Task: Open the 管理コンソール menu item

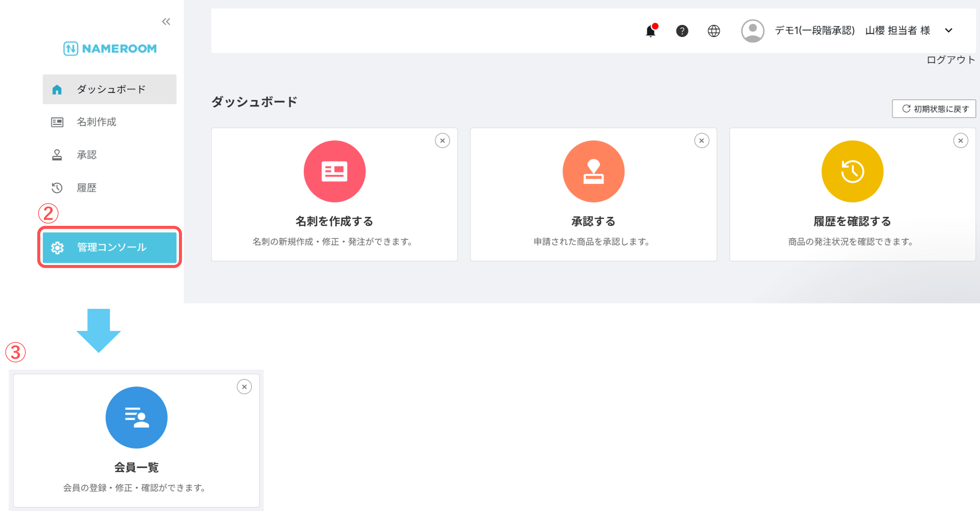Action: (110, 247)
